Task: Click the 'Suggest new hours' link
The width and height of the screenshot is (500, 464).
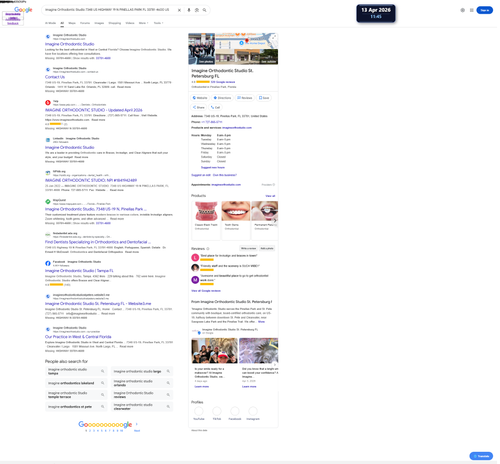Action: click(x=213, y=167)
